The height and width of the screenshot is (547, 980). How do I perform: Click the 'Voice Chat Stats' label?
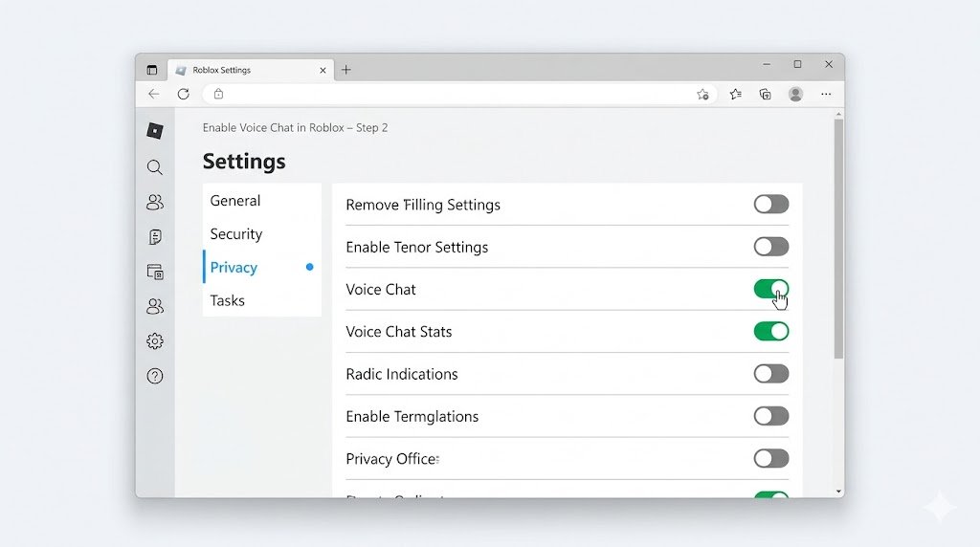click(399, 332)
